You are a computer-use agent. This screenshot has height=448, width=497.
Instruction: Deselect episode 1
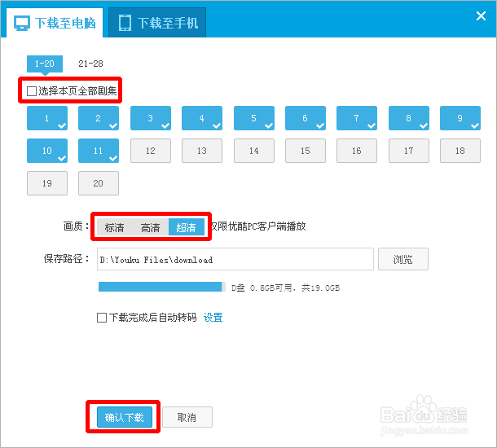[x=47, y=118]
